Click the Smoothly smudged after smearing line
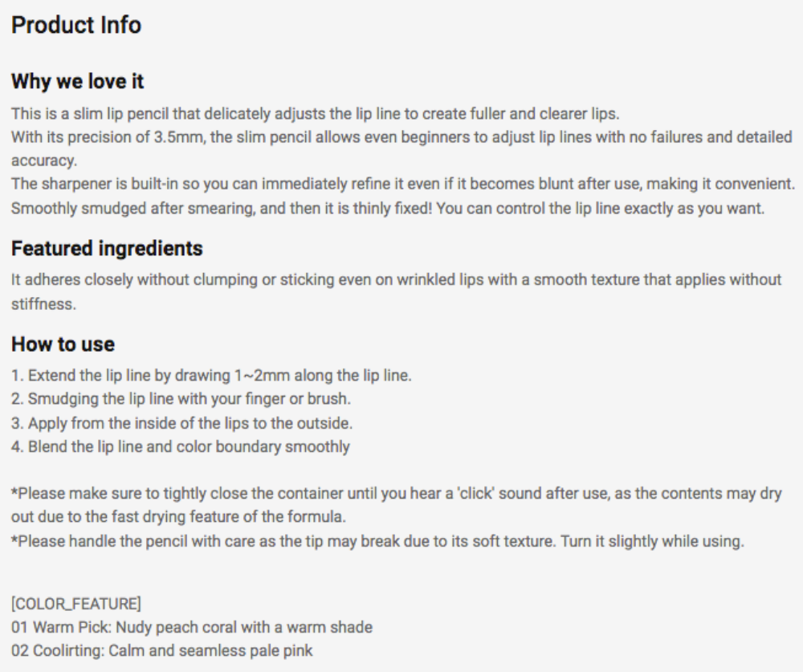This screenshot has width=803, height=672. 388,209
